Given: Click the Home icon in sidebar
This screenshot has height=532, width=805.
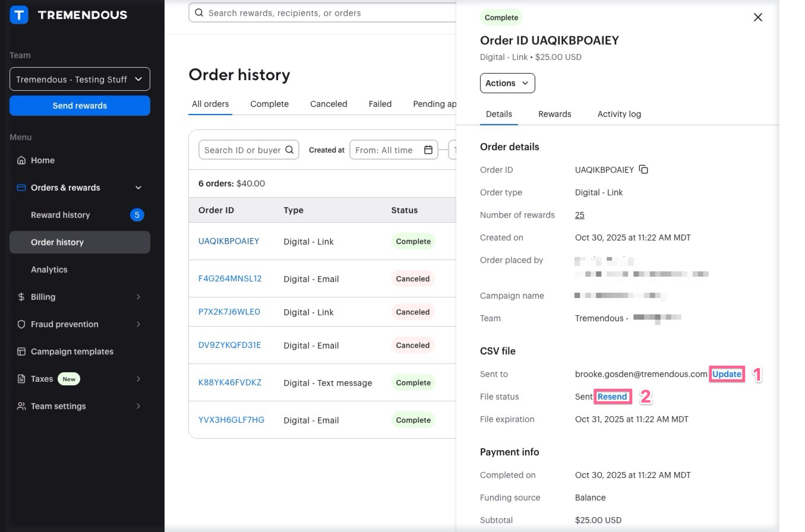Looking at the screenshot, I should (21, 160).
